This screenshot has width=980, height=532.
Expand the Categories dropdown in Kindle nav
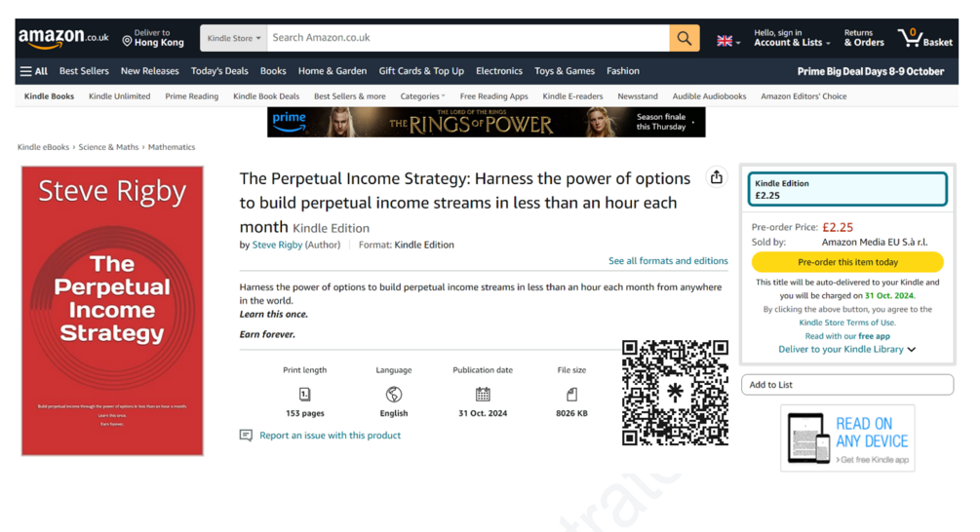coord(422,96)
